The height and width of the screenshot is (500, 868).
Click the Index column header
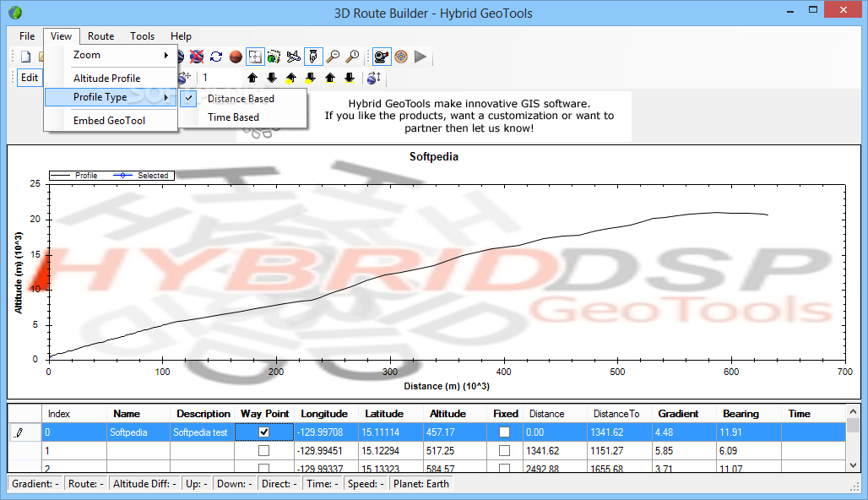[74, 414]
